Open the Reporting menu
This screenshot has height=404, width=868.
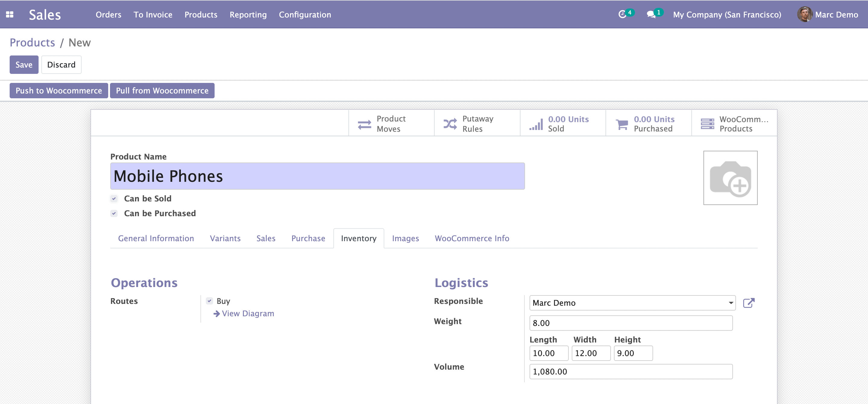(248, 14)
